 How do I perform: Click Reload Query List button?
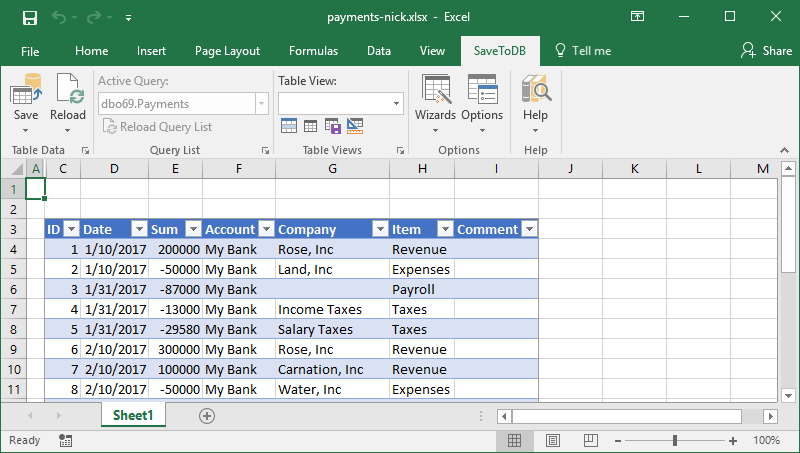(x=158, y=127)
